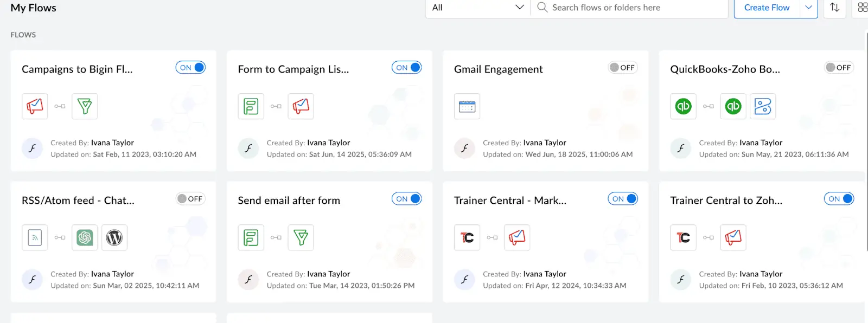The width and height of the screenshot is (868, 323).
Task: Click Trainer Central to Zoh... title
Action: coord(726,201)
